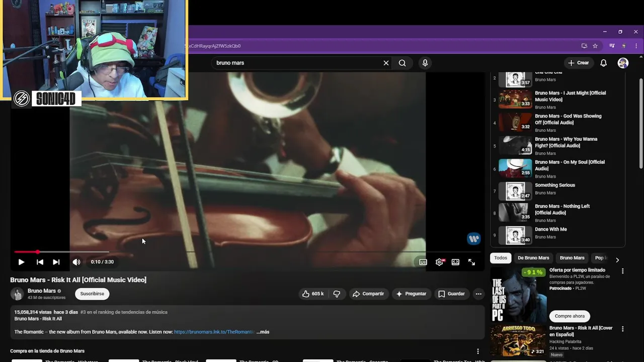Image resolution: width=644 pixels, height=362 pixels.
Task: Save video with Guardar button
Action: pyautogui.click(x=451, y=294)
